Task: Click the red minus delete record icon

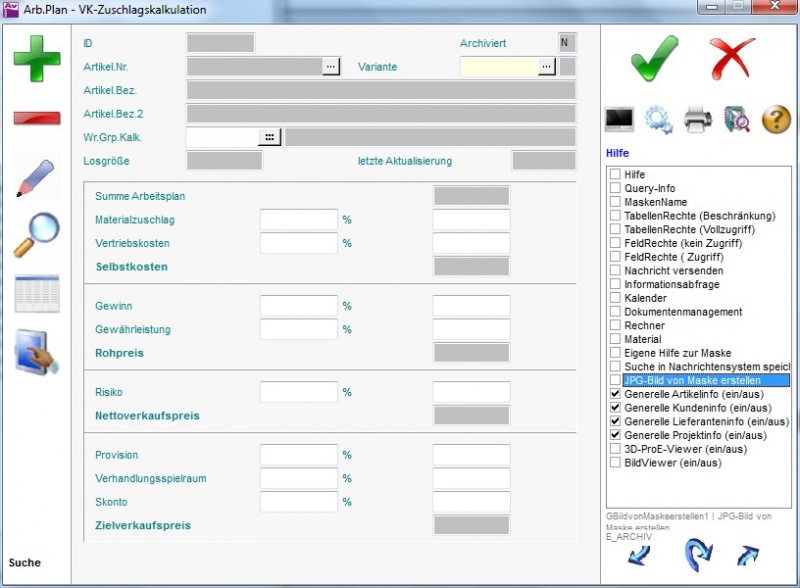Action: click(36, 118)
